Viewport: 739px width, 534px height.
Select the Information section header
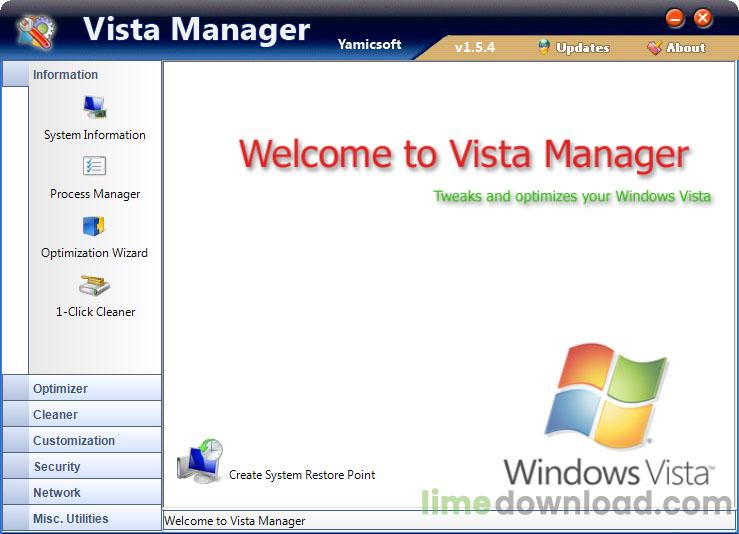[82, 74]
